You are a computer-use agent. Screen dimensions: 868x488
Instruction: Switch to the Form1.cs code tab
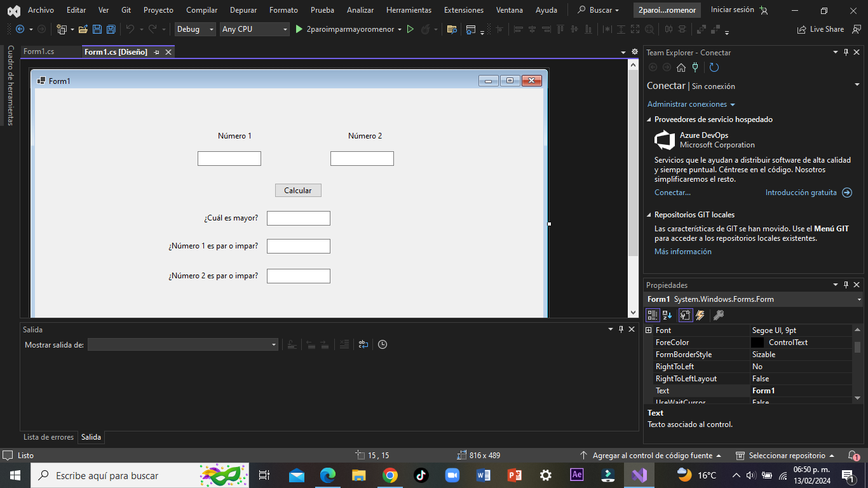point(39,52)
